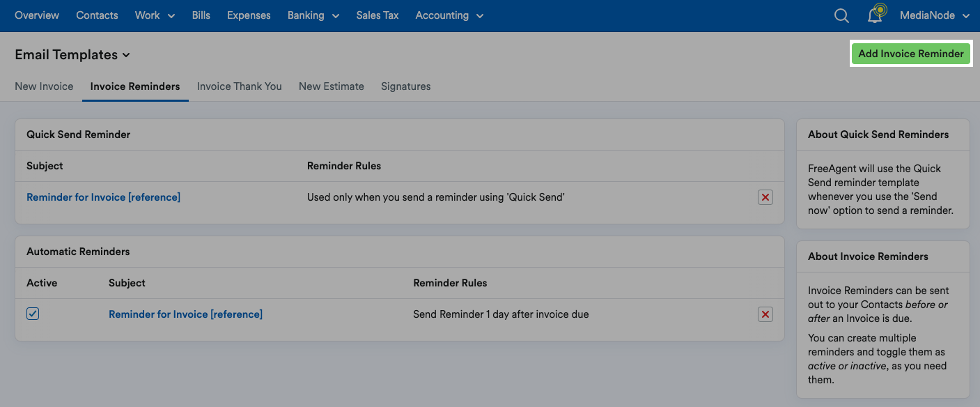The height and width of the screenshot is (407, 980).
Task: Open the Accounting dropdown menu
Action: tap(449, 15)
